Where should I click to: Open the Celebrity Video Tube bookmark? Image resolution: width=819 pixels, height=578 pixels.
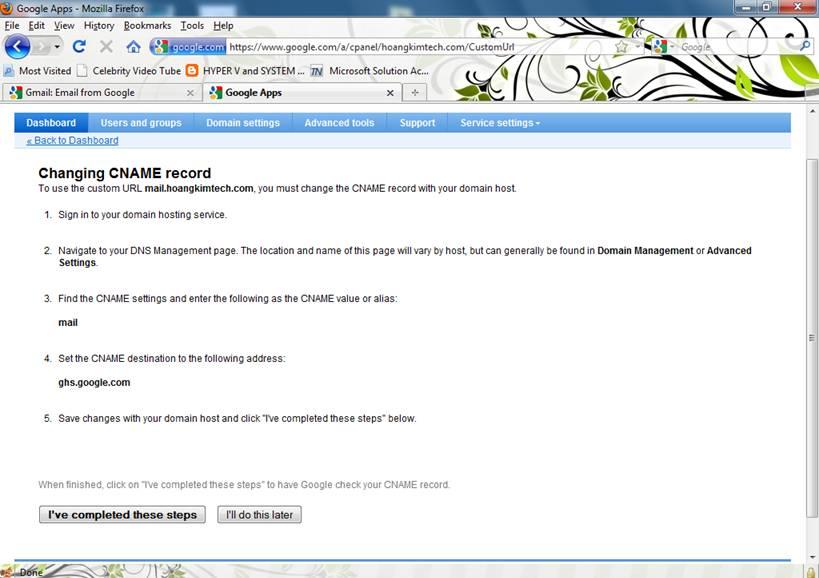pyautogui.click(x=128, y=70)
